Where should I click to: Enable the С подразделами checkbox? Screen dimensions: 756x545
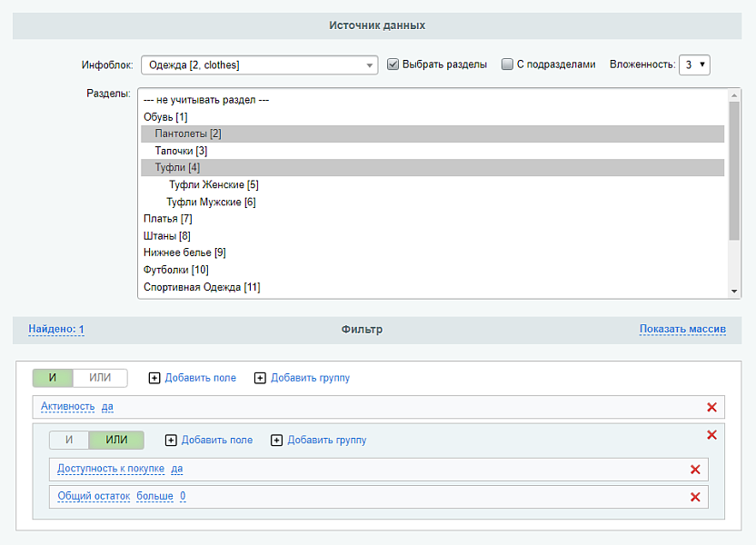pos(507,64)
